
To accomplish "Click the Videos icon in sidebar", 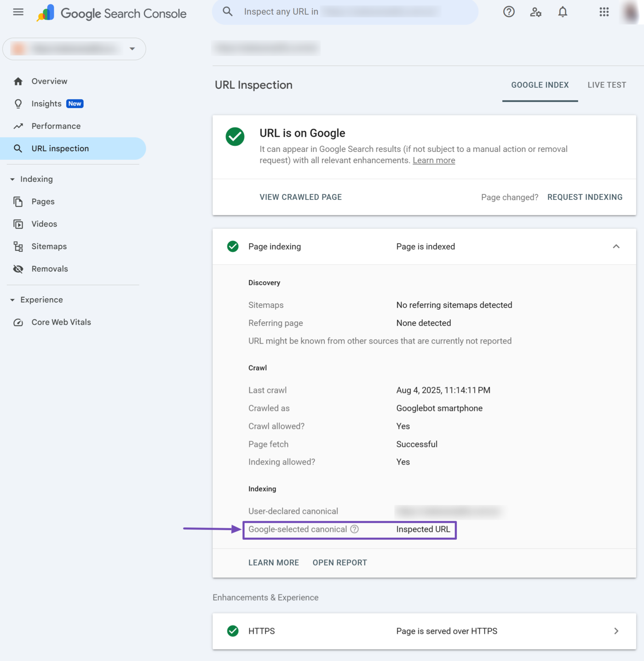I will [18, 224].
